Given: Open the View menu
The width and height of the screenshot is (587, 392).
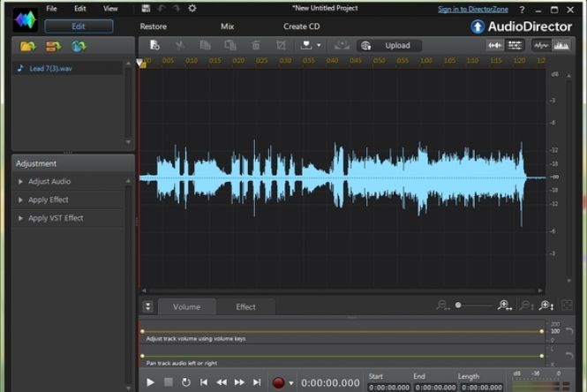Looking at the screenshot, I should [x=110, y=9].
